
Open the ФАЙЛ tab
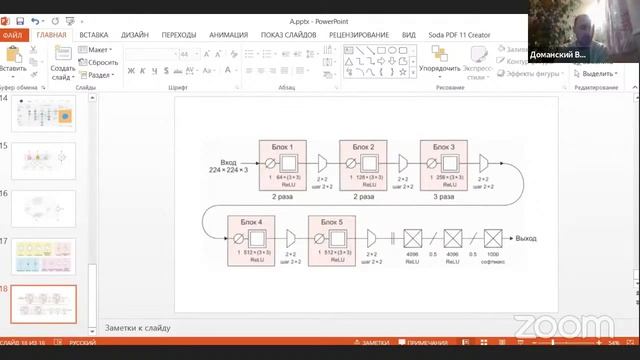[x=13, y=35]
